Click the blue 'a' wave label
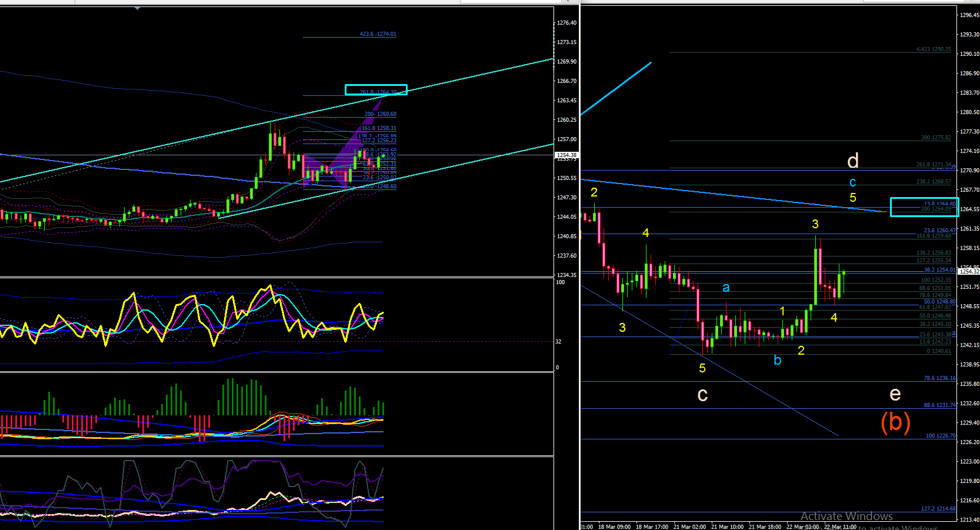Viewport: 980px width, 530px height. click(x=726, y=287)
